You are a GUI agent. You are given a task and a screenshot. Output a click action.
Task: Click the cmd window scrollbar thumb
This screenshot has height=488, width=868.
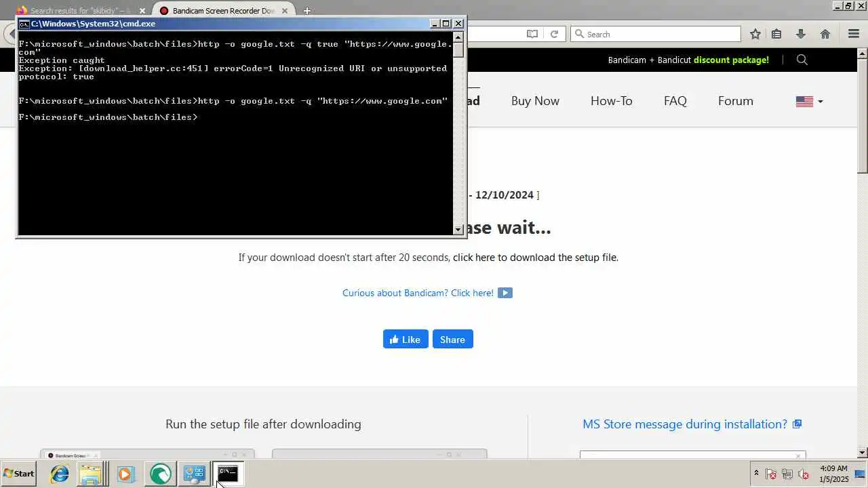click(458, 50)
